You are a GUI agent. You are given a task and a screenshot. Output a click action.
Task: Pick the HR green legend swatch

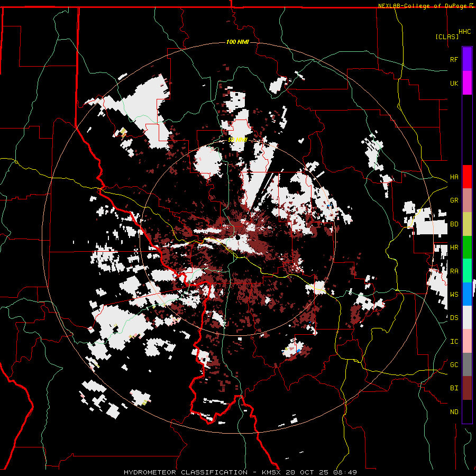coord(467,247)
